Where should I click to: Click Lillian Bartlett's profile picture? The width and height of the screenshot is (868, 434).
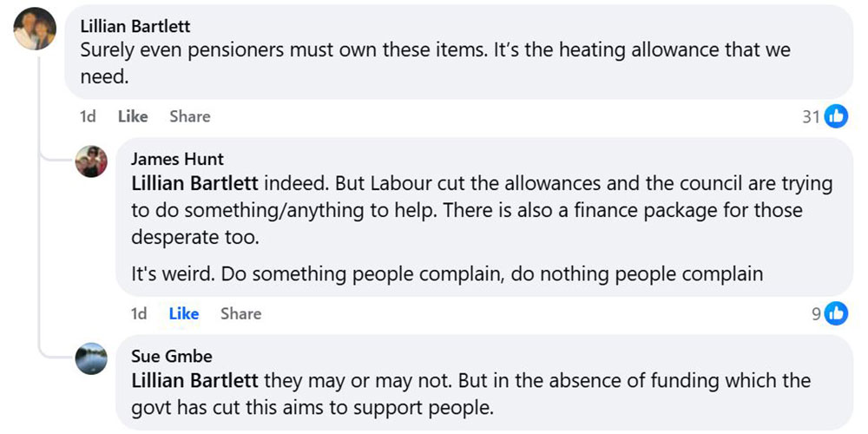click(x=35, y=30)
